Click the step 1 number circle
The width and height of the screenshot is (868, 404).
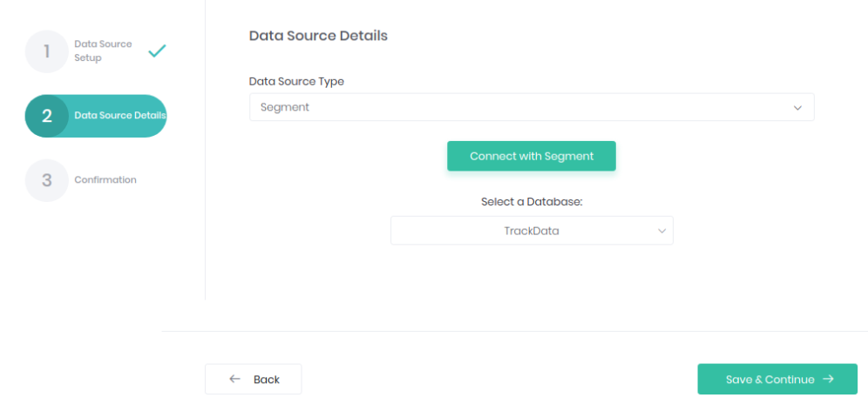tap(46, 51)
